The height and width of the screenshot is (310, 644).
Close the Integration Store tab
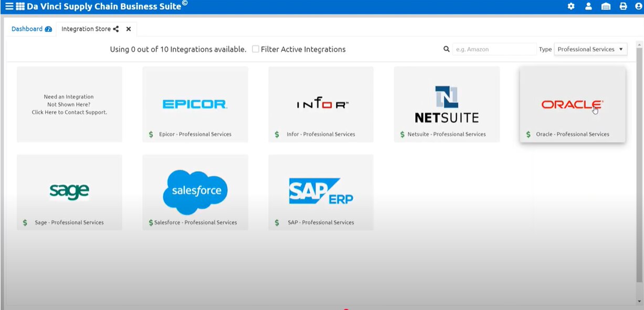(129, 29)
